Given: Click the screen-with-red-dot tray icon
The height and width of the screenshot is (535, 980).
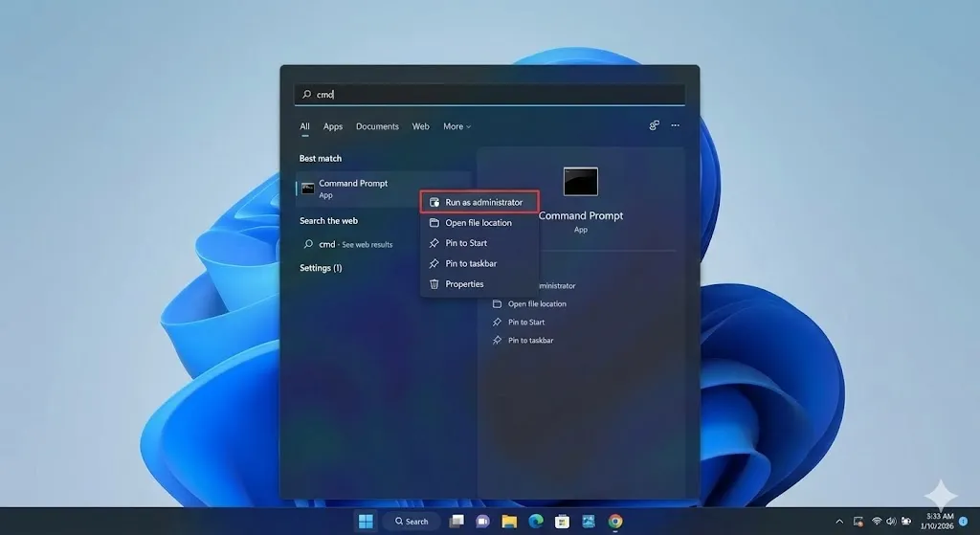Looking at the screenshot, I should (x=858, y=522).
